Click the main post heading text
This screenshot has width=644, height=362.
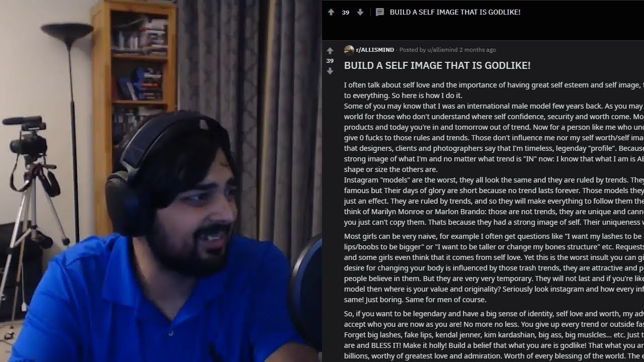(x=437, y=65)
